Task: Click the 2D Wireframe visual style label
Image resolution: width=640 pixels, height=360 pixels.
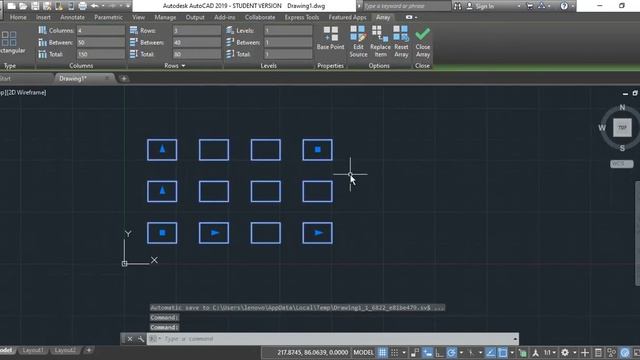Action: (x=27, y=93)
